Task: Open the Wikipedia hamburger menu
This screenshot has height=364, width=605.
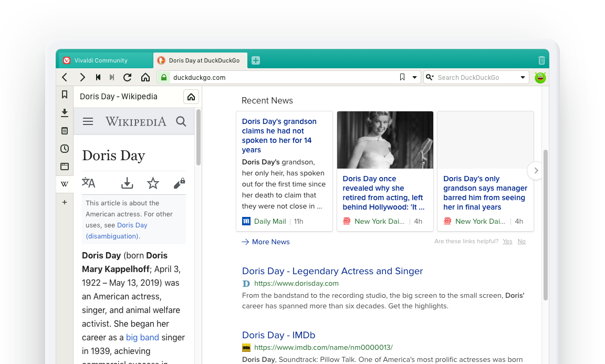Action: (88, 121)
